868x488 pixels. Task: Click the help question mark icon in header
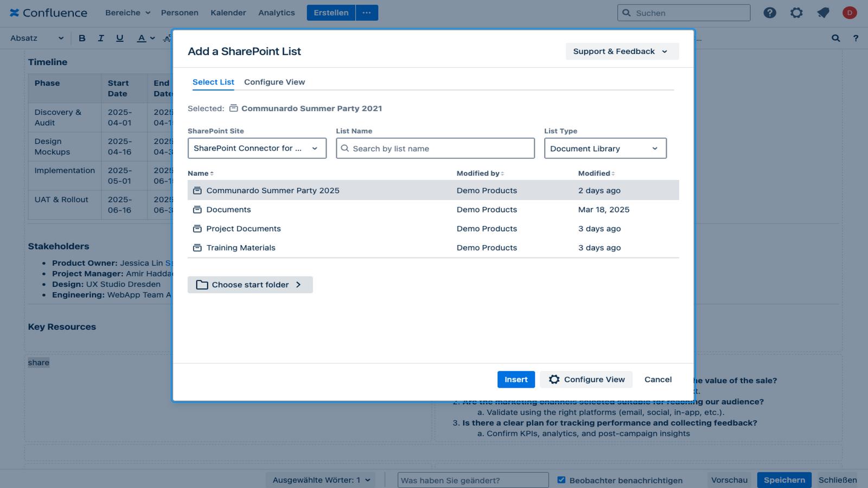tap(769, 13)
